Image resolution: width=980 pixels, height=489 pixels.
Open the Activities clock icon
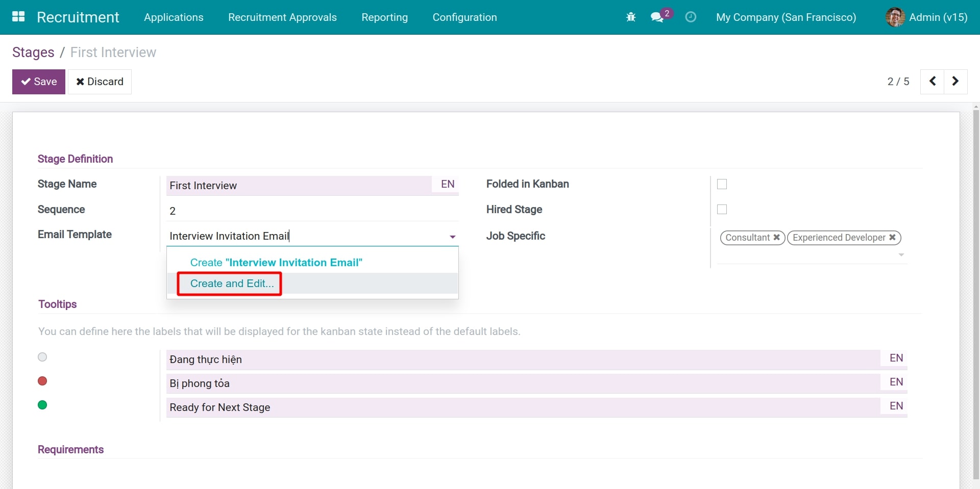pos(691,17)
